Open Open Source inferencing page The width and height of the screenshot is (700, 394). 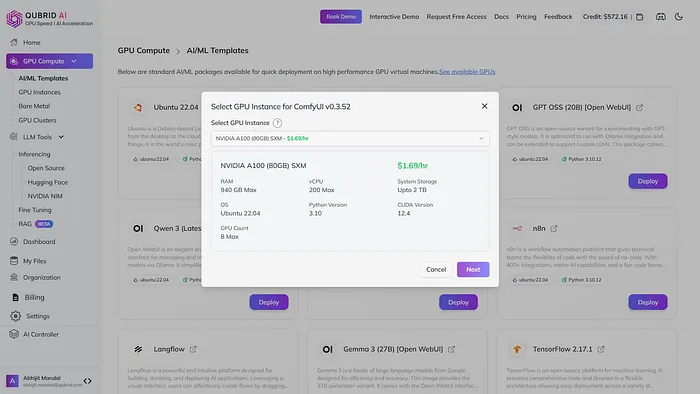pos(46,168)
